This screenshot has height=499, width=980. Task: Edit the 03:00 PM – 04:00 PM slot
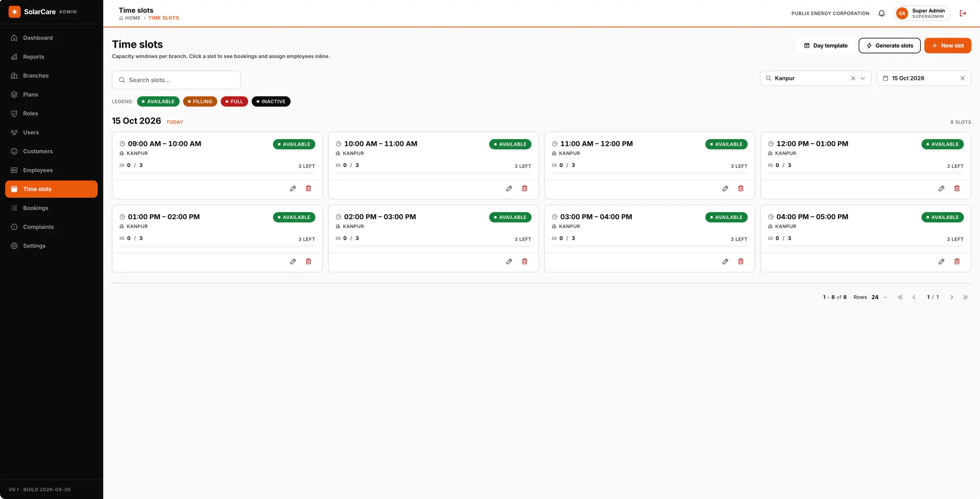725,262
